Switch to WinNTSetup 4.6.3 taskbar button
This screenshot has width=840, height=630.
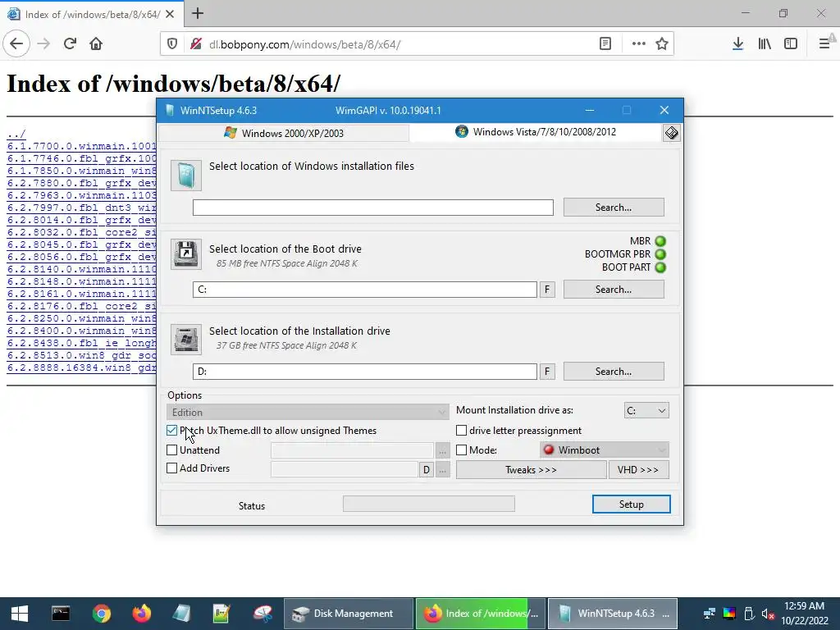[613, 614]
